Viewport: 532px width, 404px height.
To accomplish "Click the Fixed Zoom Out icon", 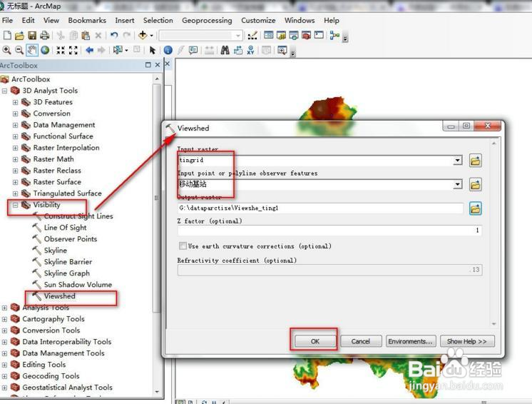I will coord(73,51).
